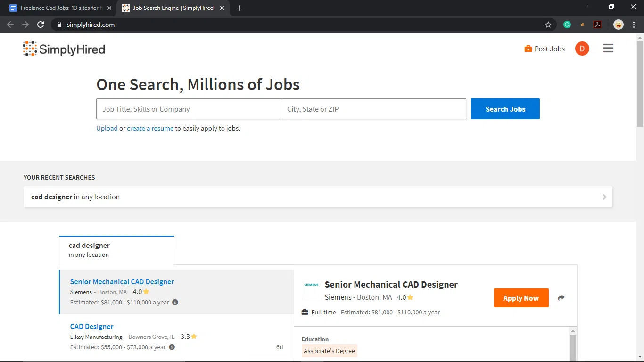The height and width of the screenshot is (362, 644).
Task: Click the create a resume link
Action: [150, 128]
